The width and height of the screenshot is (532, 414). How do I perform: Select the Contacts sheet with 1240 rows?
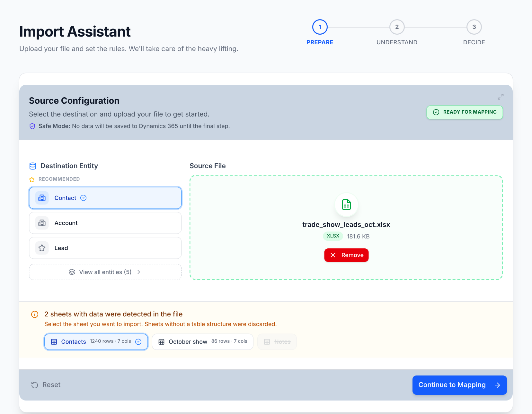click(96, 342)
